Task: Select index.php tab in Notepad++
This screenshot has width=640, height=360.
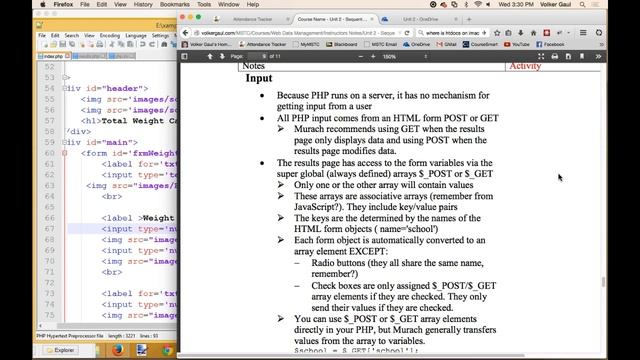Action: pos(53,56)
